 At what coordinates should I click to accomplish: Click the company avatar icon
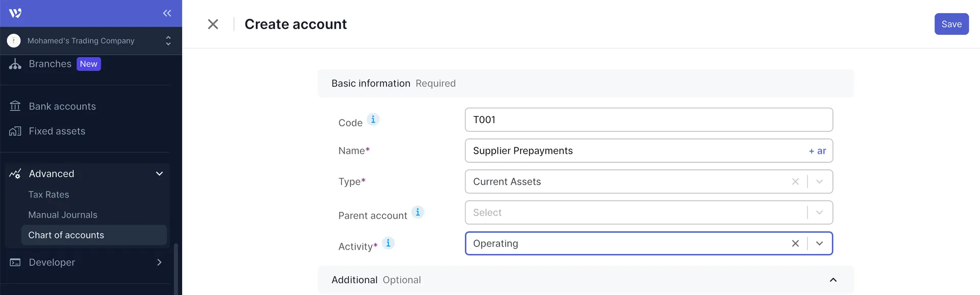coord(14,41)
